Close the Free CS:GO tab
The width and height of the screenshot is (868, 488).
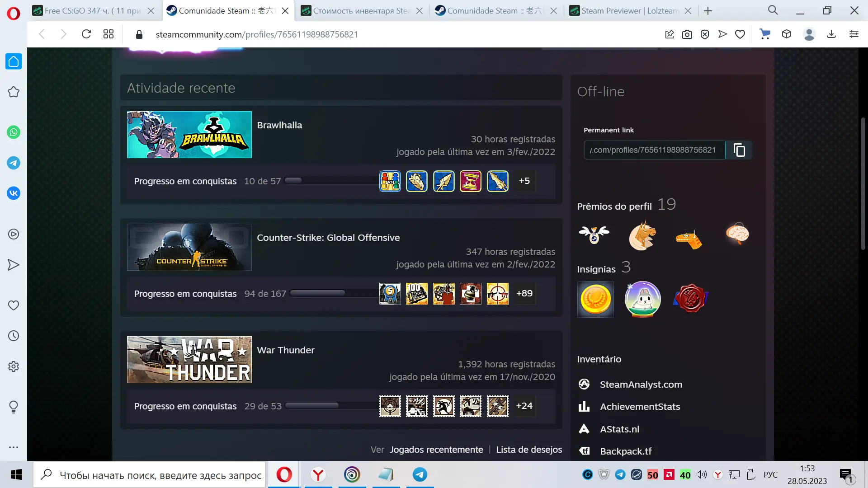[151, 11]
